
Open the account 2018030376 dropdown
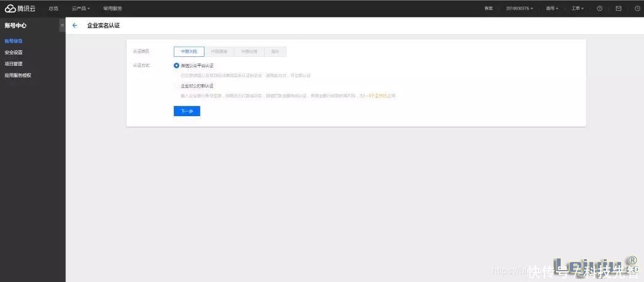(x=519, y=8)
